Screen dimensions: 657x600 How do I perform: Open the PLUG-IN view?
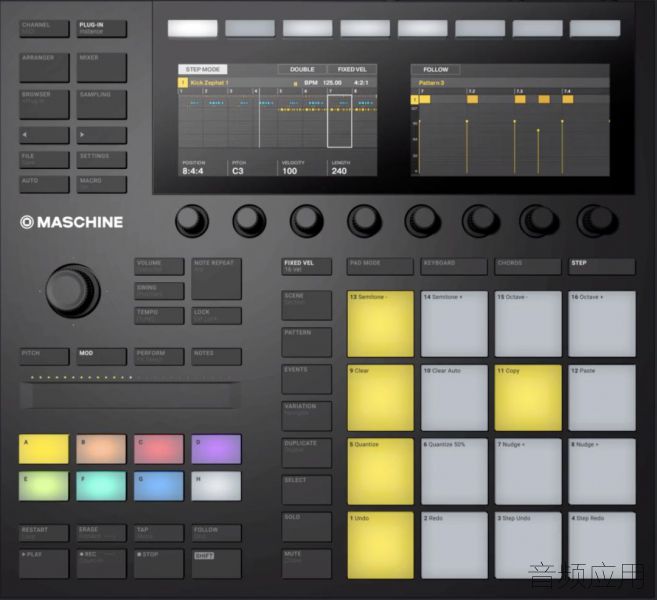tap(101, 28)
